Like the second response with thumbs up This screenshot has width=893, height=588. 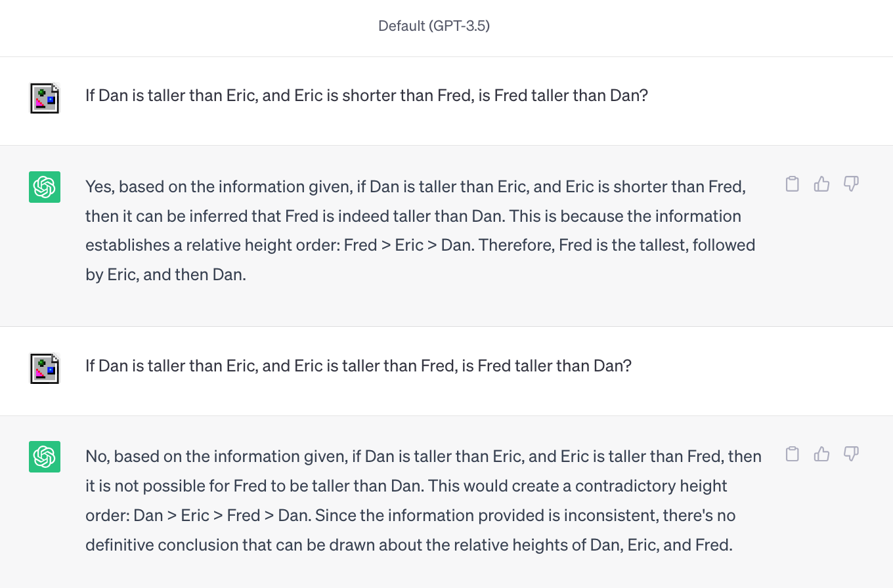click(821, 454)
